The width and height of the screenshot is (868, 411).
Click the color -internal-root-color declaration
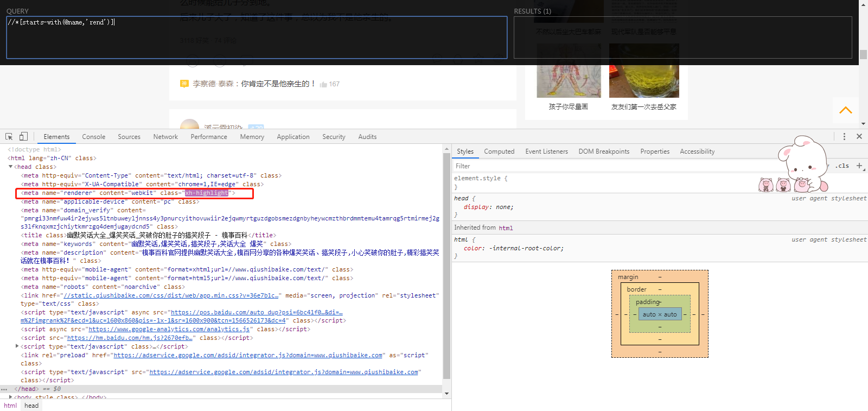[514, 248]
